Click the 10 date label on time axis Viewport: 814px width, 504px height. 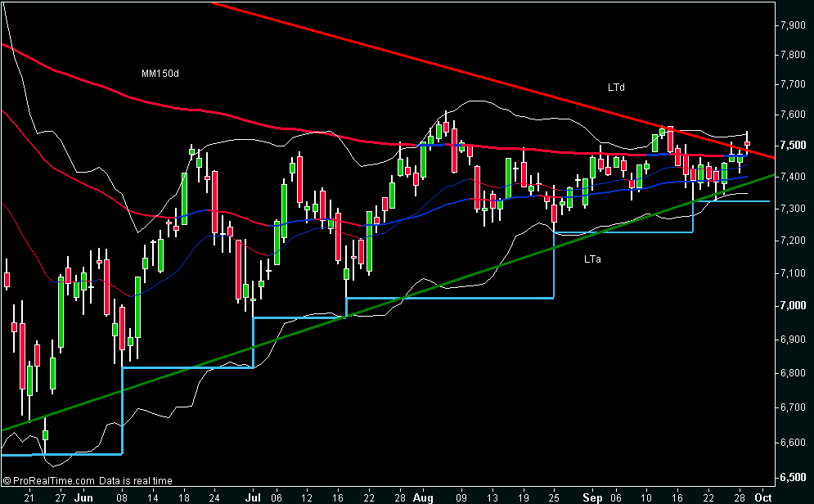[646, 497]
